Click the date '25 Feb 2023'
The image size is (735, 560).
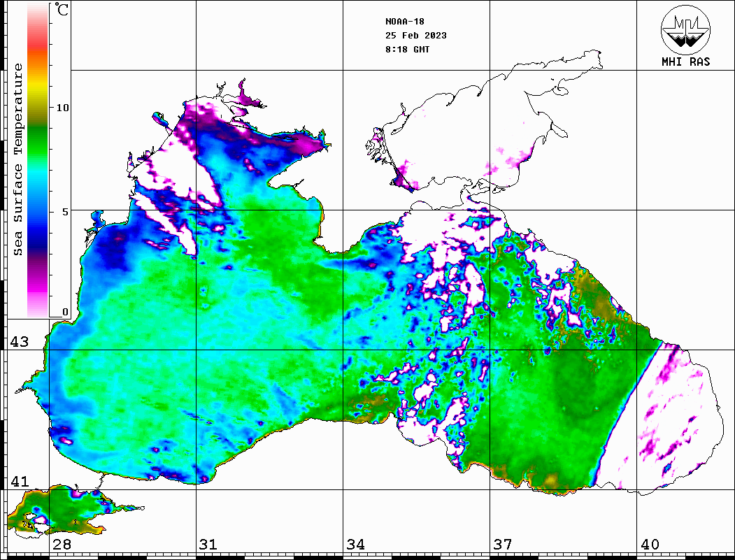[x=416, y=35]
